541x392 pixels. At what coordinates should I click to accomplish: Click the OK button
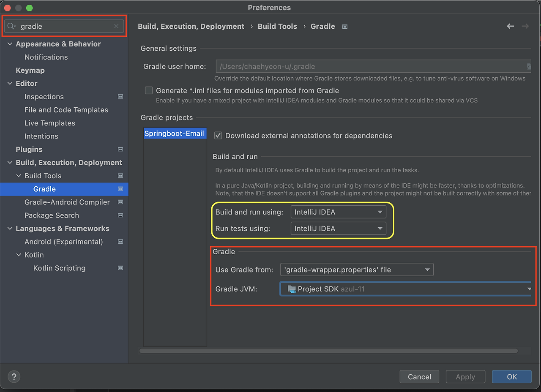pyautogui.click(x=511, y=376)
